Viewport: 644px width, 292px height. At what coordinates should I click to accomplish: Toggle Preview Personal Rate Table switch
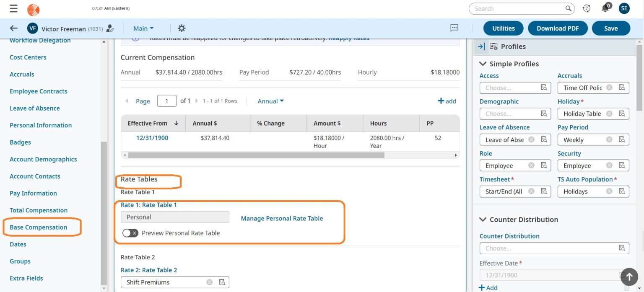point(130,233)
